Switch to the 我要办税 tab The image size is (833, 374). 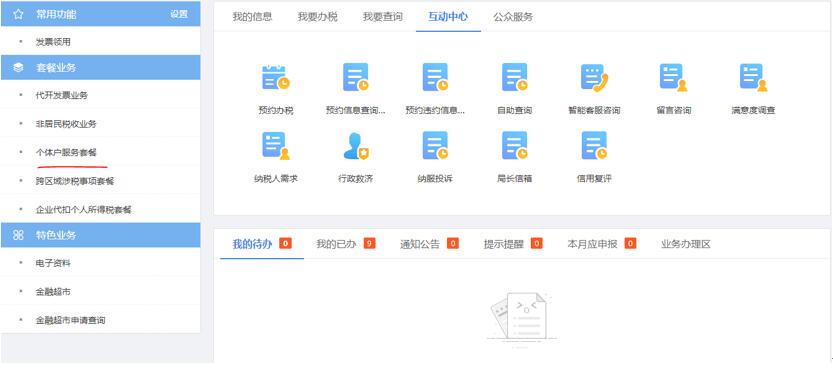pyautogui.click(x=318, y=16)
